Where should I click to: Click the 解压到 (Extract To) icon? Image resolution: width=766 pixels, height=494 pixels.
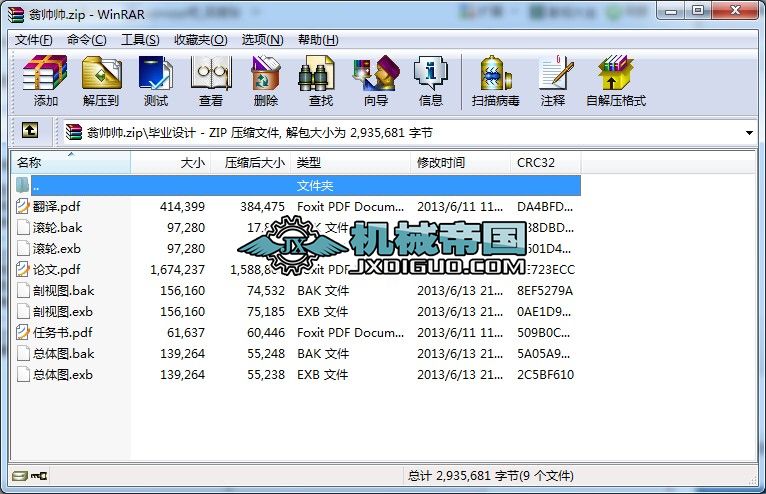point(101,82)
